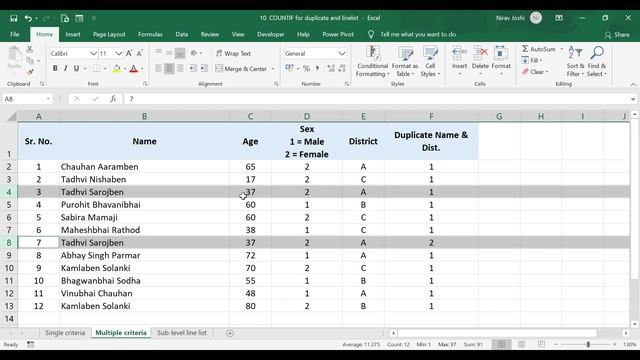The image size is (640, 360).
Task: Select row 5 header
Action: (x=9, y=204)
